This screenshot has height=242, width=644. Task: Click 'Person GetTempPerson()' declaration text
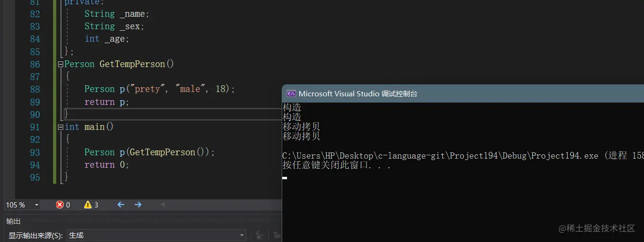tap(119, 64)
